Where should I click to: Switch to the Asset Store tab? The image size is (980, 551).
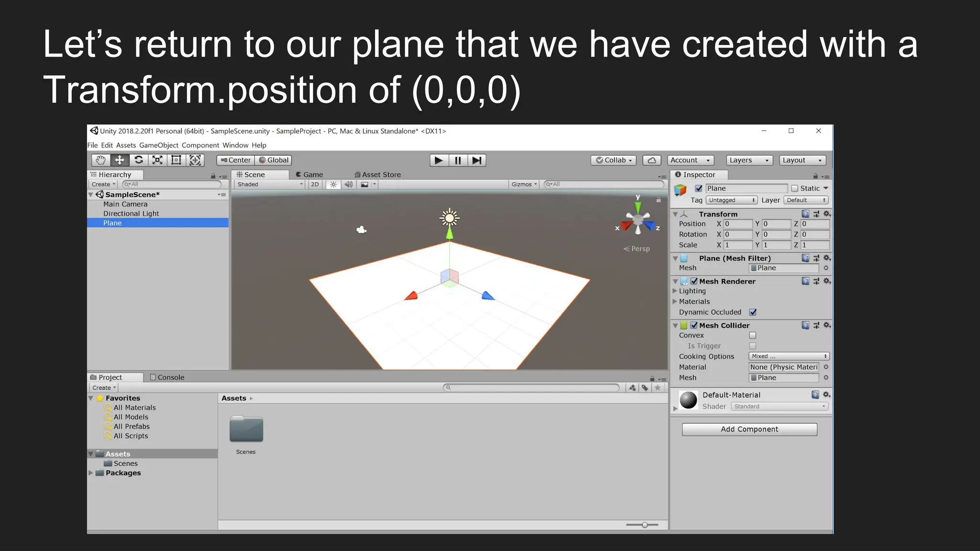(x=378, y=175)
